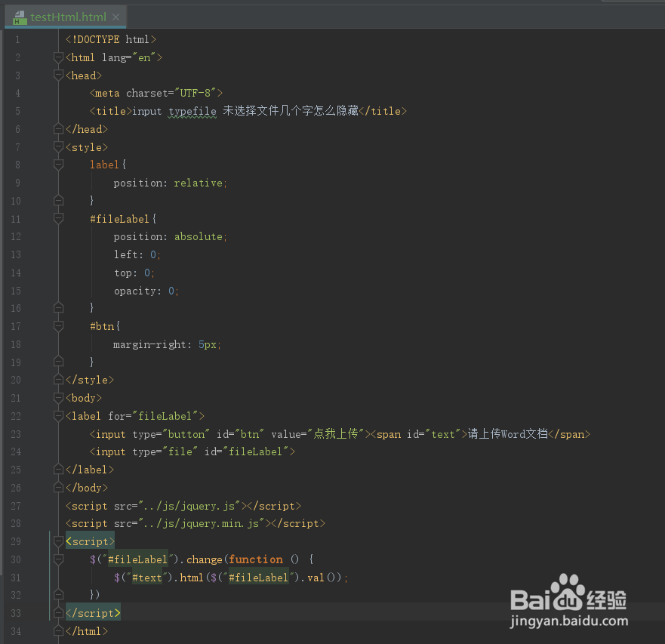665x644 pixels.
Task: Click the fold end marker on line 19
Action: click(x=59, y=362)
